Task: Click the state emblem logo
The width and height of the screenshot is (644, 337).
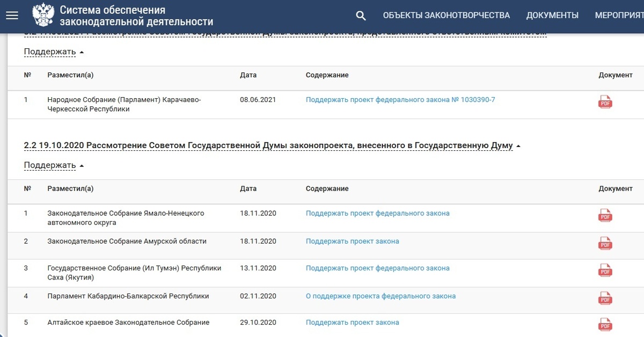Action: [43, 15]
